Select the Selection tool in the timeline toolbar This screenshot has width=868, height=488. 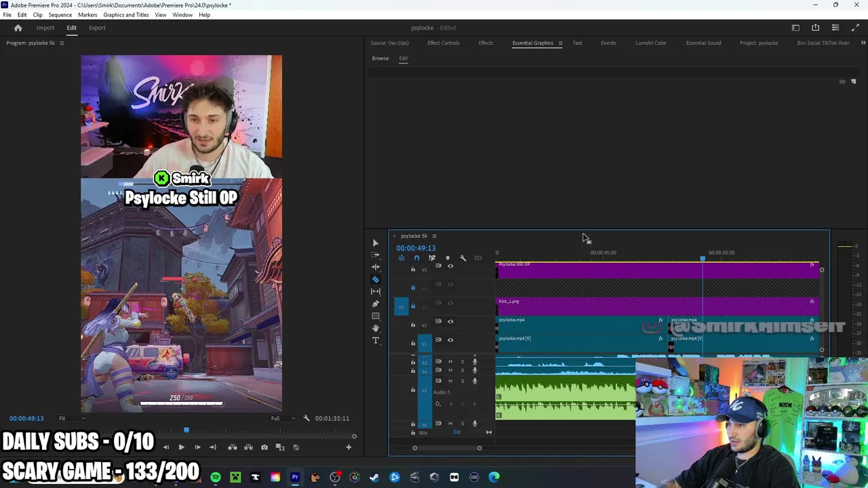coord(376,243)
